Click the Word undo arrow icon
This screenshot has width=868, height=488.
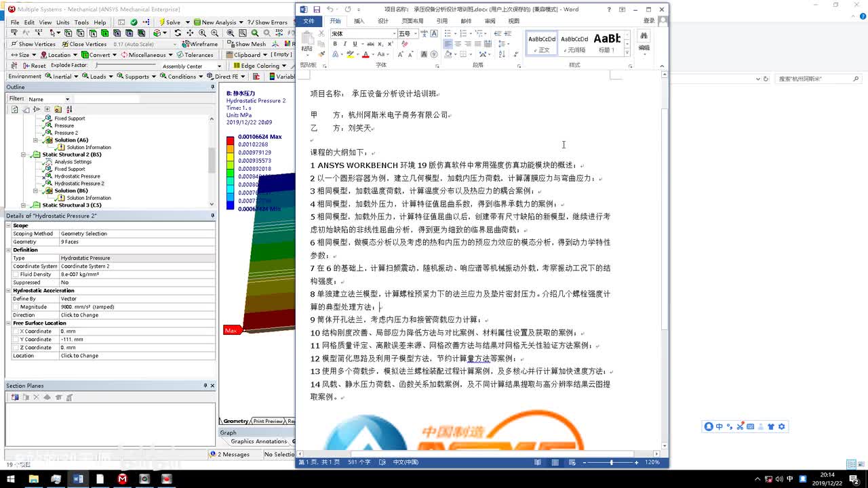330,9
